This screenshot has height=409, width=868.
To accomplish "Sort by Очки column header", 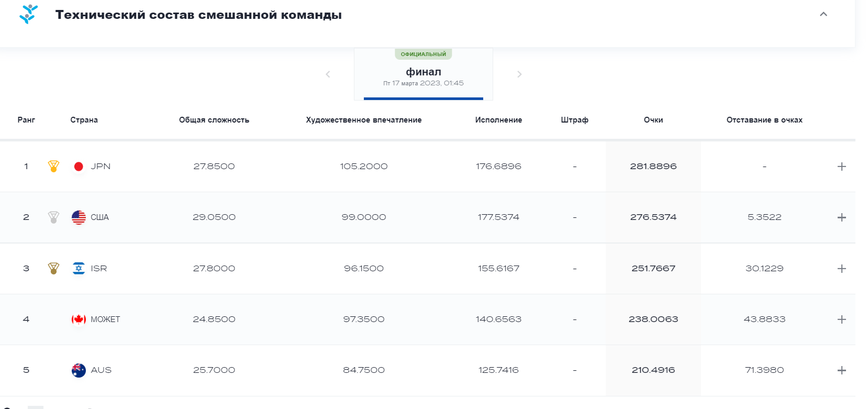I will coord(653,120).
